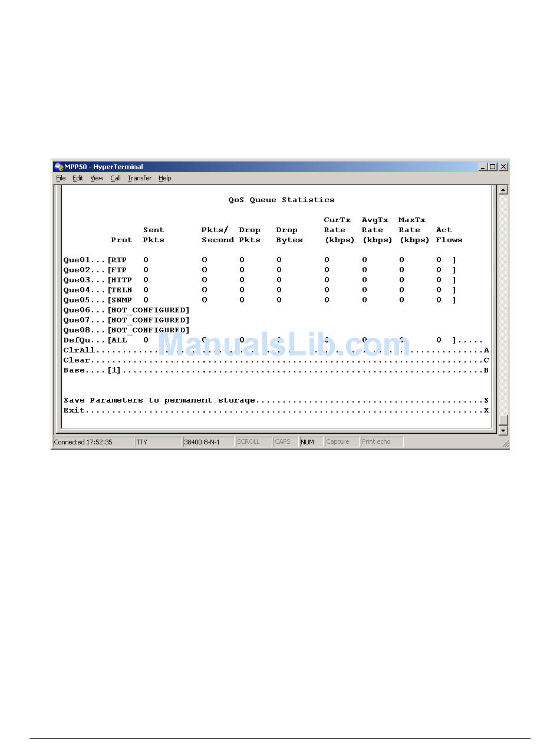Click Que07 NOT_CONFIGURED entry

coord(127,320)
